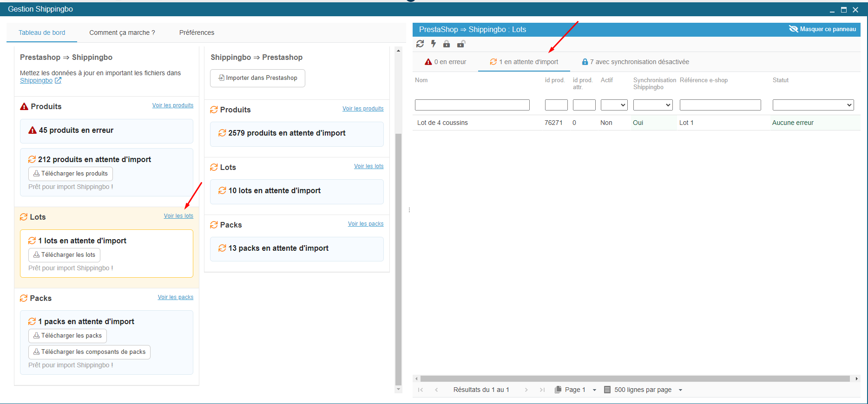868x404 pixels.
Task: Click the horizontal scrollbar of Lots grid
Action: click(x=635, y=379)
